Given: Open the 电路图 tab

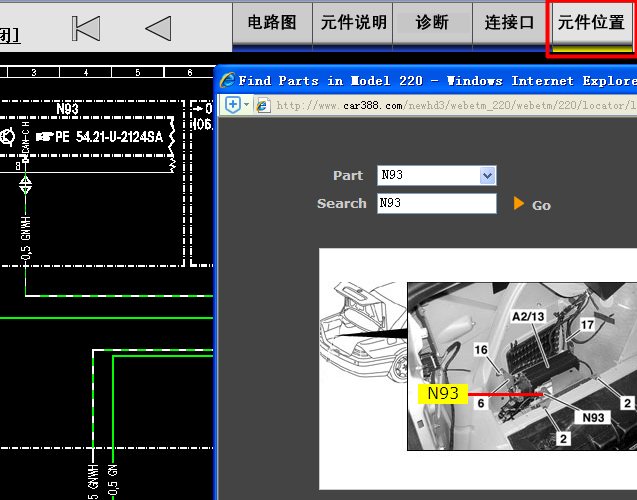Looking at the screenshot, I should click(x=272, y=23).
